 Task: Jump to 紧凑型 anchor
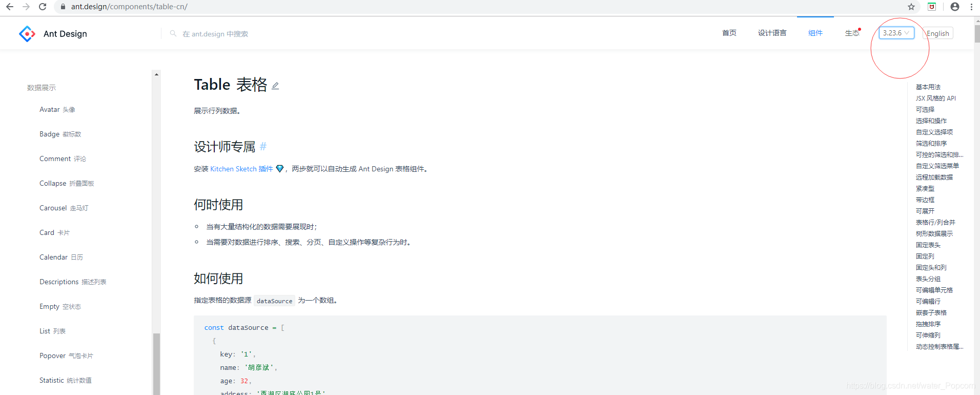tap(925, 188)
